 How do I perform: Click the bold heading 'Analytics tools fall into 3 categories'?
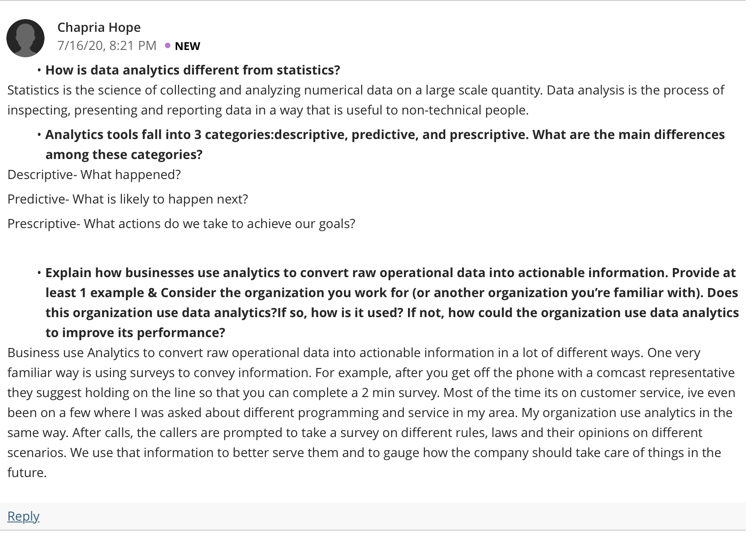pos(385,134)
